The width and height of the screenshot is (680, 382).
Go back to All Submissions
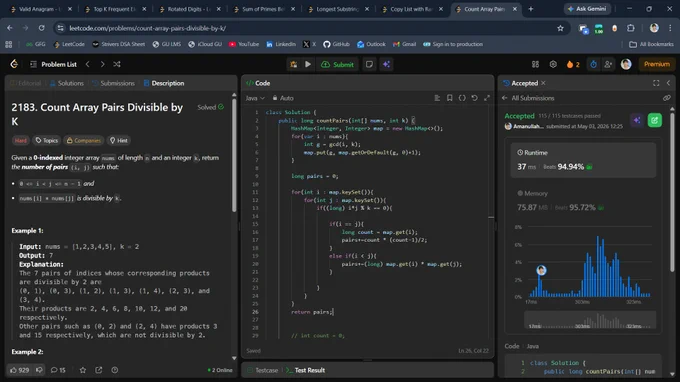point(528,98)
